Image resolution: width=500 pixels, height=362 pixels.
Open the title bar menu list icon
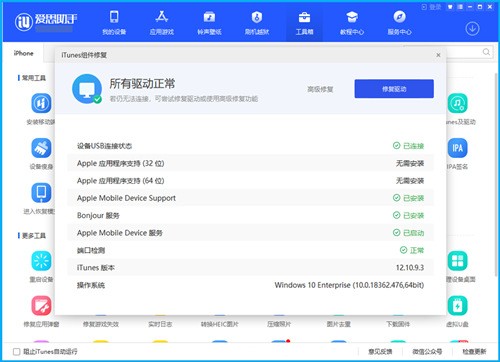[x=460, y=7]
